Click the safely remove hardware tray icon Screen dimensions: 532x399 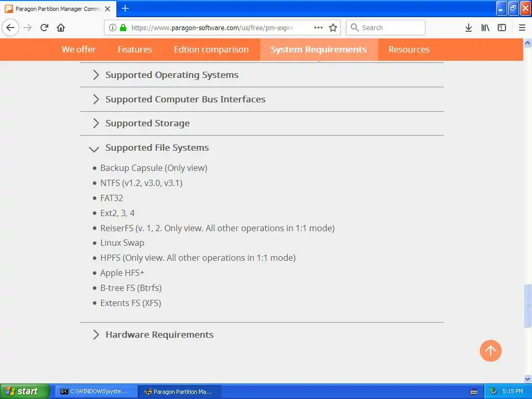coord(494,391)
